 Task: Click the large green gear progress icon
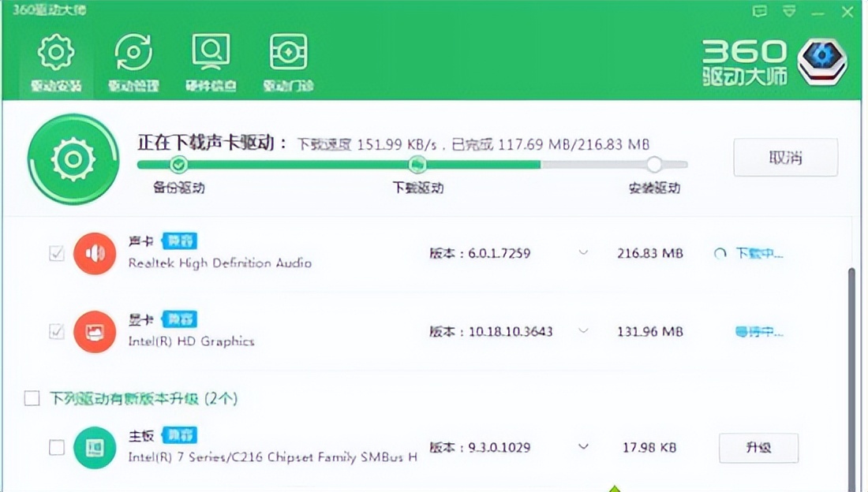coord(73,159)
